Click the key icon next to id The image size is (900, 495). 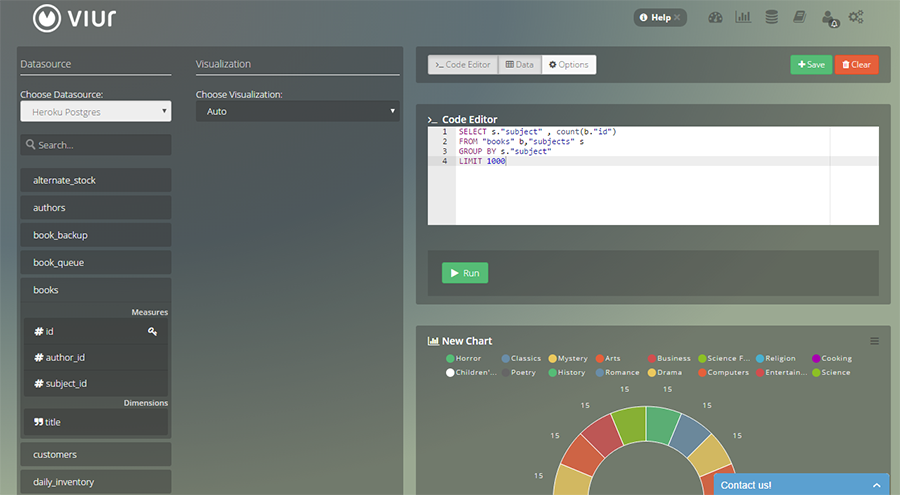(152, 331)
